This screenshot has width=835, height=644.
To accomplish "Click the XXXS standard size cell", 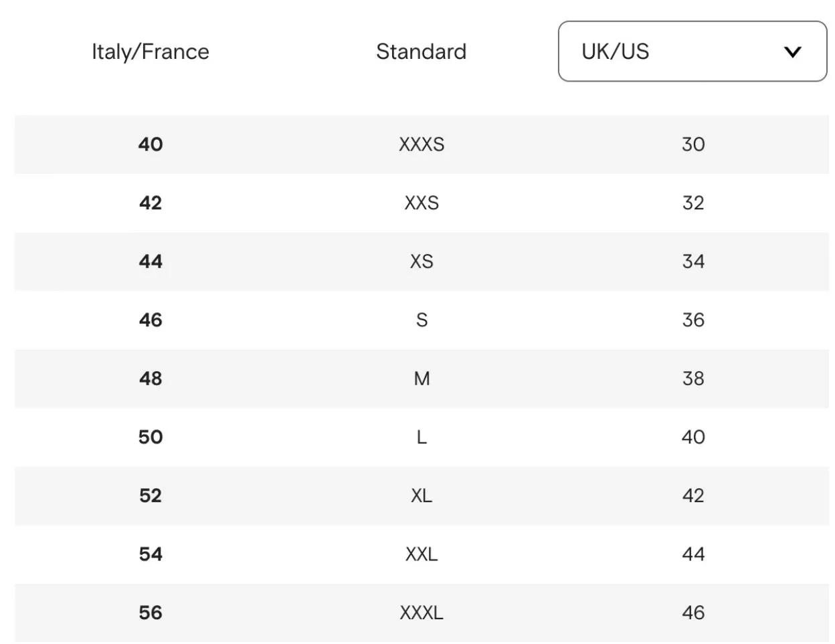I will pos(422,144).
